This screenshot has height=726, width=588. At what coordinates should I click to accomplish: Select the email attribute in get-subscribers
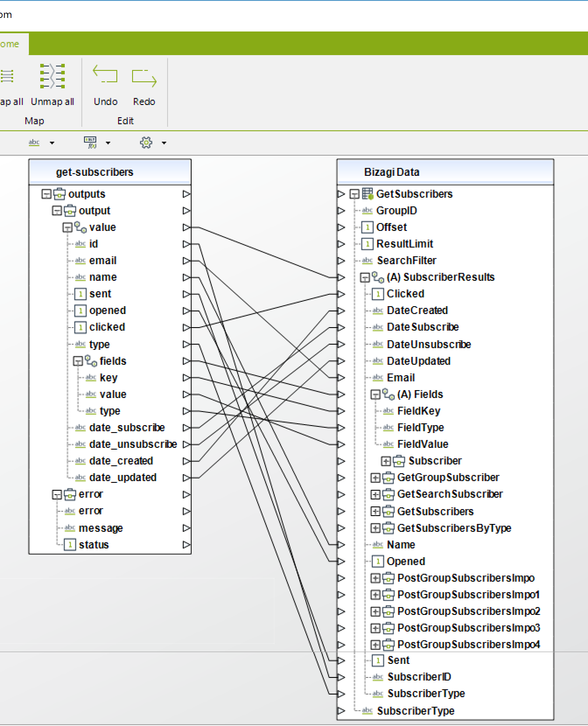(x=103, y=261)
